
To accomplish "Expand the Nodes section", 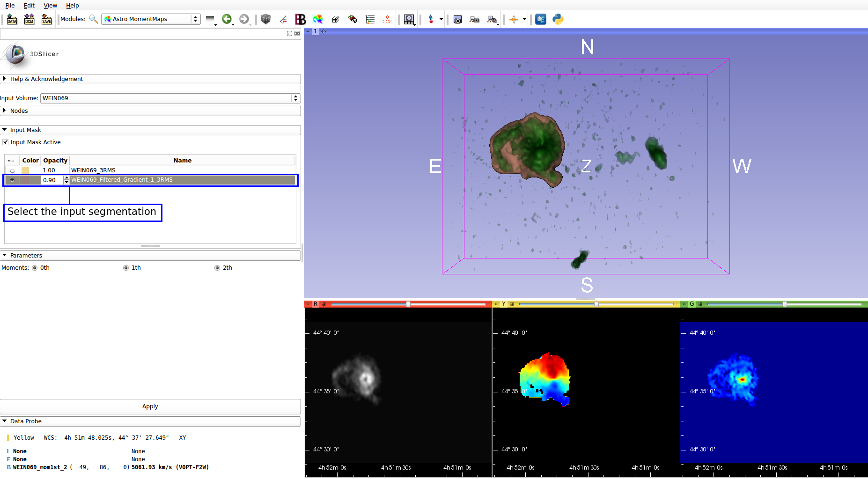I will click(x=150, y=111).
